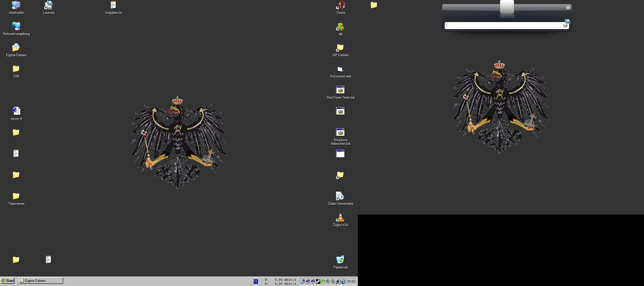Select the Aufgaben.txt text file
The height and width of the screenshot is (286, 644).
pyautogui.click(x=113, y=6)
